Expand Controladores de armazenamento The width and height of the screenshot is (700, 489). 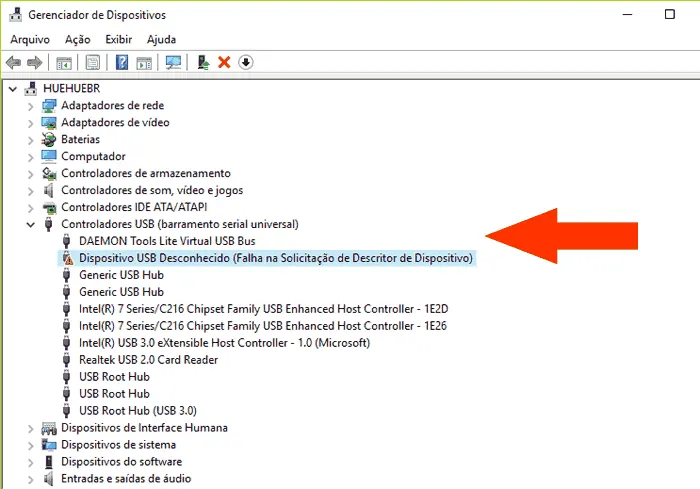click(x=30, y=174)
